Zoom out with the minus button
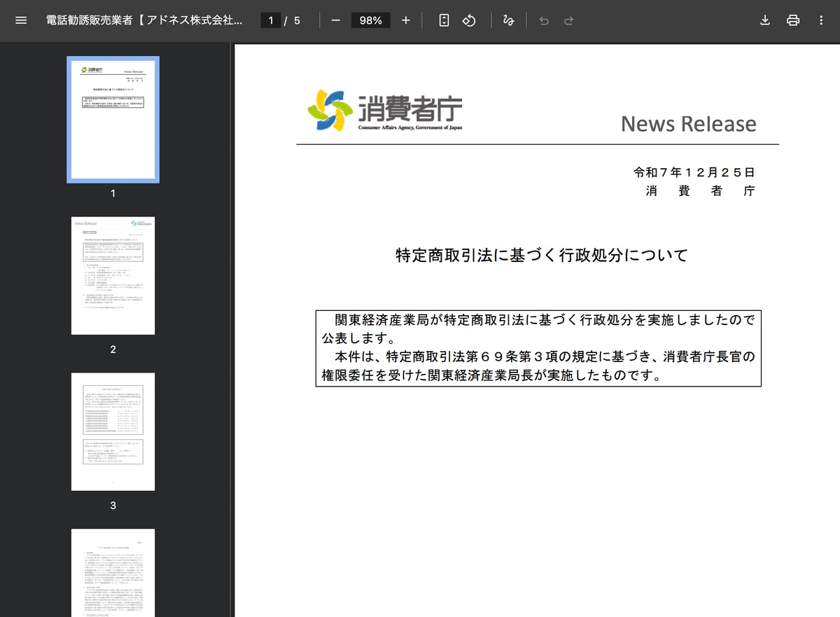Screen dimensions: 840x617 tap(335, 20)
